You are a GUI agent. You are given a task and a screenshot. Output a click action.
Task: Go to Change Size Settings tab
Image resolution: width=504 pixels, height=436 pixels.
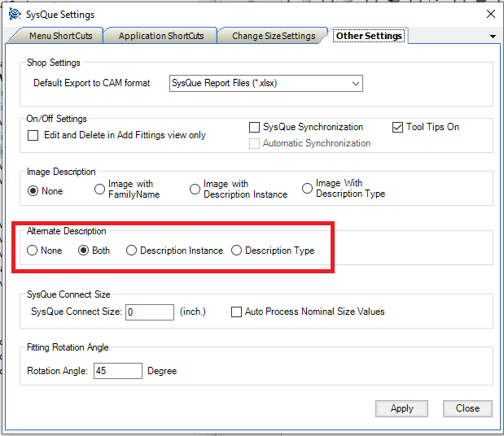coord(274,36)
